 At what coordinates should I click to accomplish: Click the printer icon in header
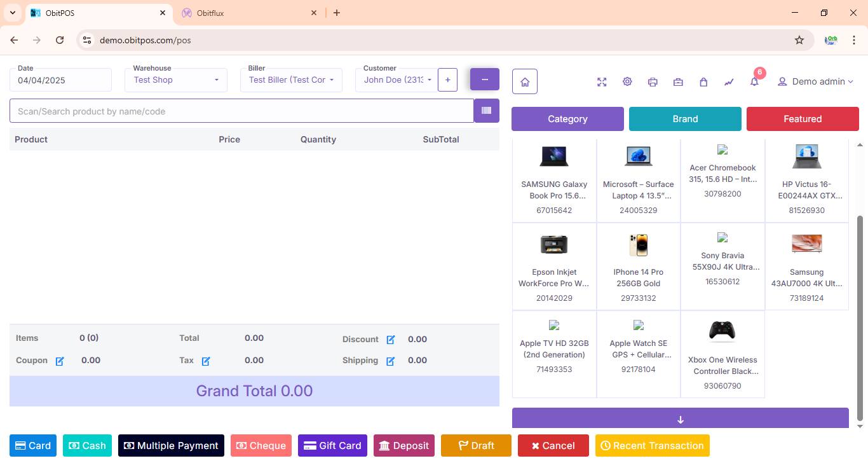coord(653,82)
